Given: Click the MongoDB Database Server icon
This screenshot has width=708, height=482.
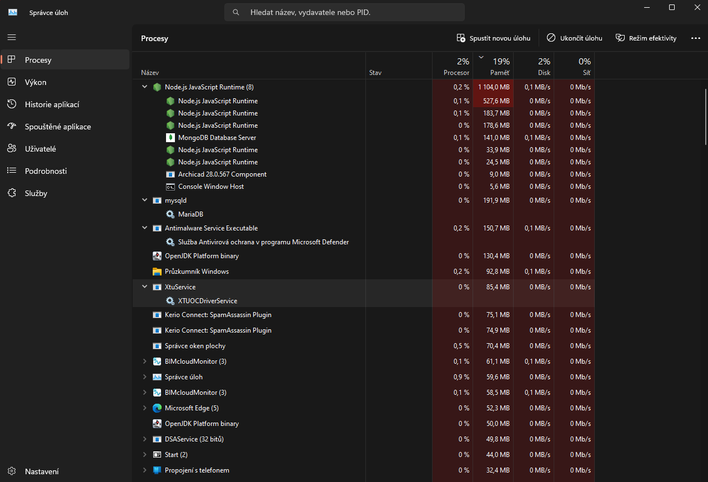Looking at the screenshot, I should pyautogui.click(x=170, y=137).
